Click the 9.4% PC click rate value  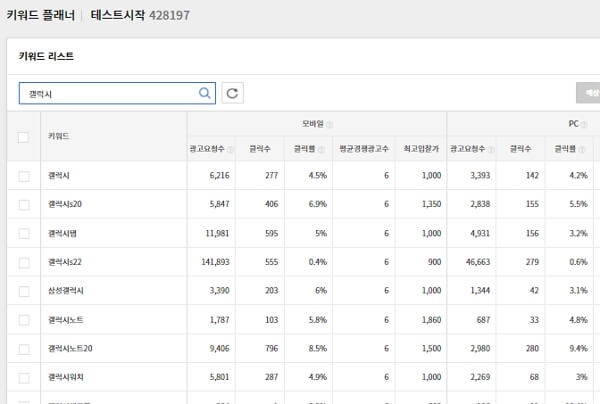click(x=578, y=349)
